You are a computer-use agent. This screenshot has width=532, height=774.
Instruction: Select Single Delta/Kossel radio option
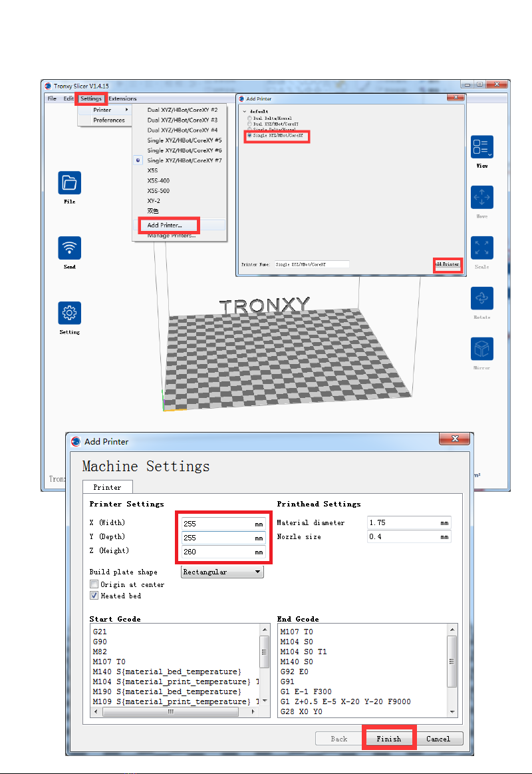click(249, 129)
